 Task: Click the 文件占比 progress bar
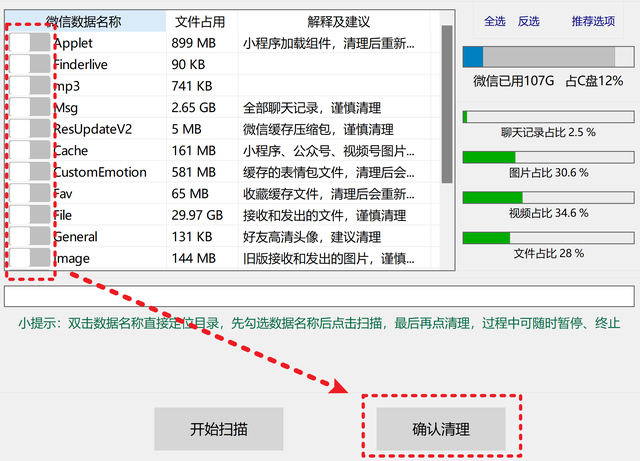[548, 238]
